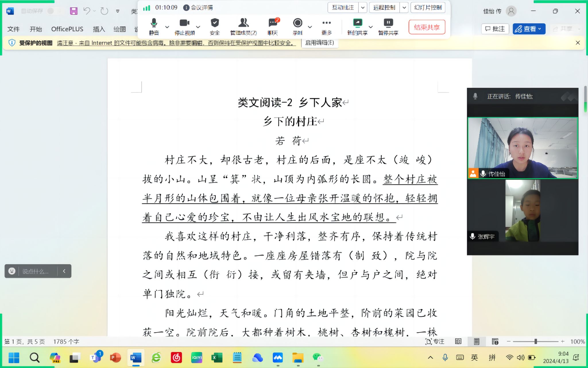
Task: Open the Insert ribbon tab
Action: (x=99, y=29)
